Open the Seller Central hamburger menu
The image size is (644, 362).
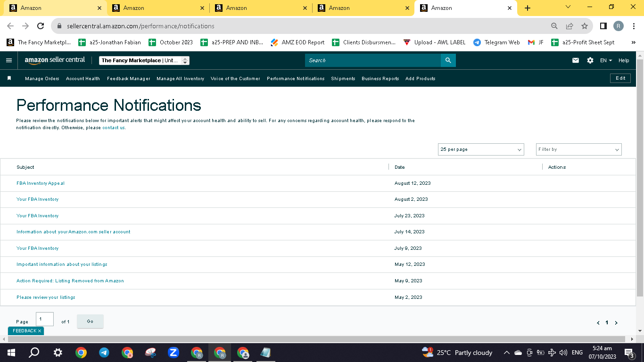9,60
